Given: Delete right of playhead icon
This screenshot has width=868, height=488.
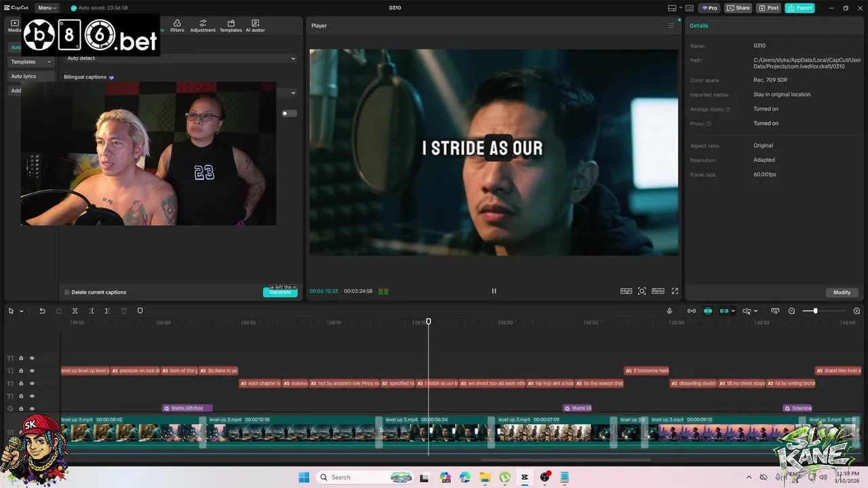Looking at the screenshot, I should [108, 311].
